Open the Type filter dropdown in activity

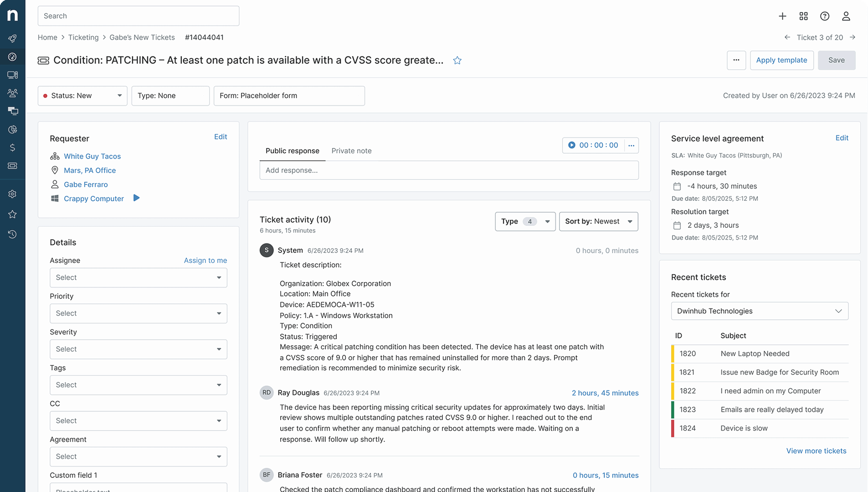pyautogui.click(x=525, y=221)
